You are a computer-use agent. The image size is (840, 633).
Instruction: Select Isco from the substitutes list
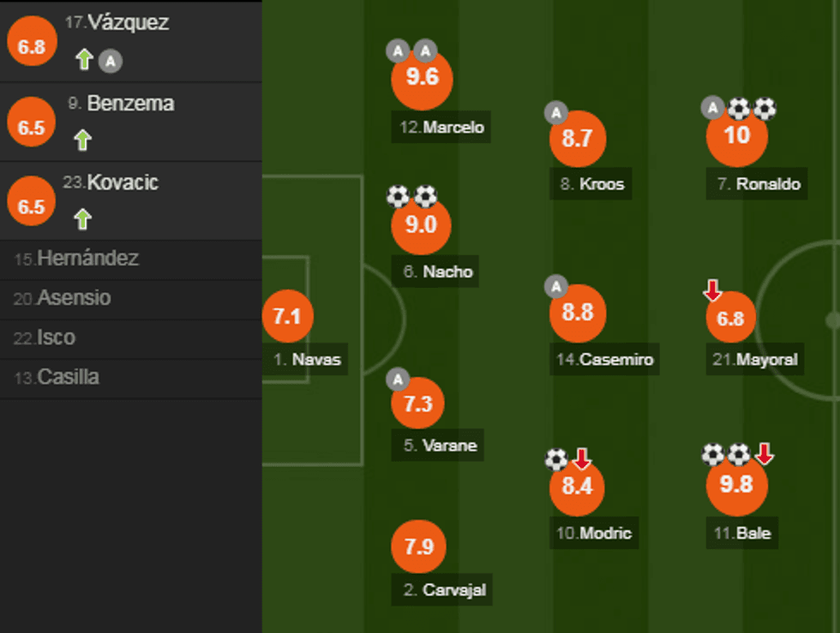tap(45, 337)
